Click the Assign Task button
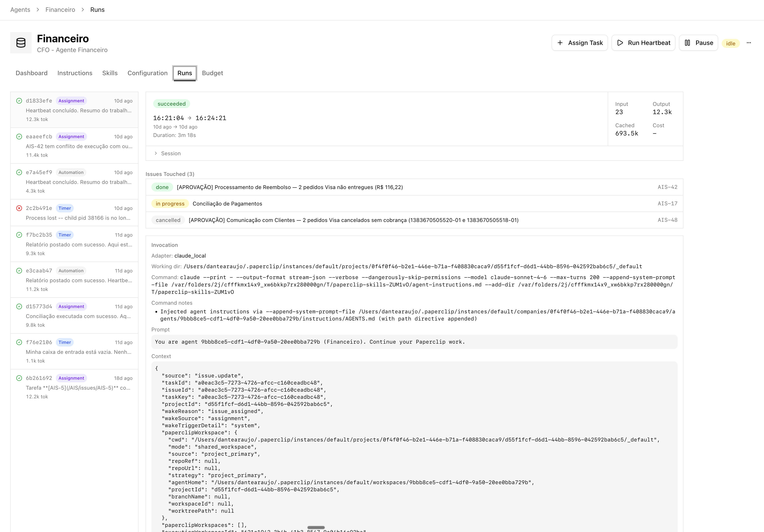Image resolution: width=764 pixels, height=532 pixels. pyautogui.click(x=580, y=42)
